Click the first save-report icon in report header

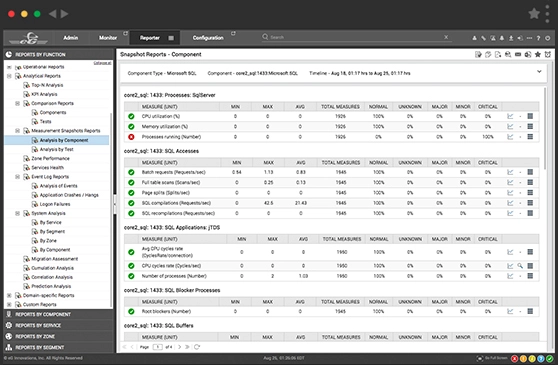tap(478, 54)
